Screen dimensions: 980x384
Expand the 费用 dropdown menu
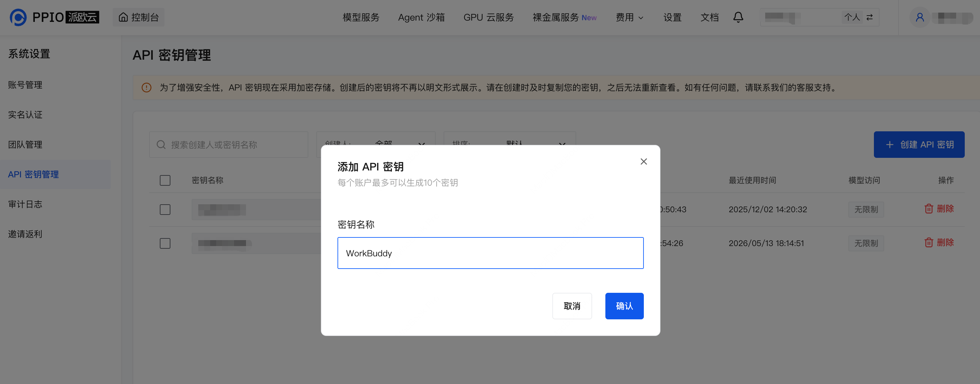pyautogui.click(x=629, y=18)
